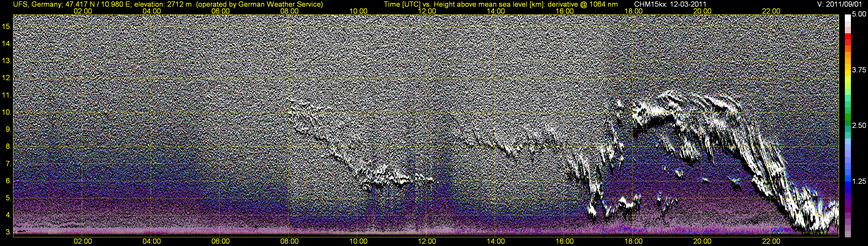Click the '4.' height axis label
Image resolution: width=868 pixels, height=246 pixels.
coord(8,215)
